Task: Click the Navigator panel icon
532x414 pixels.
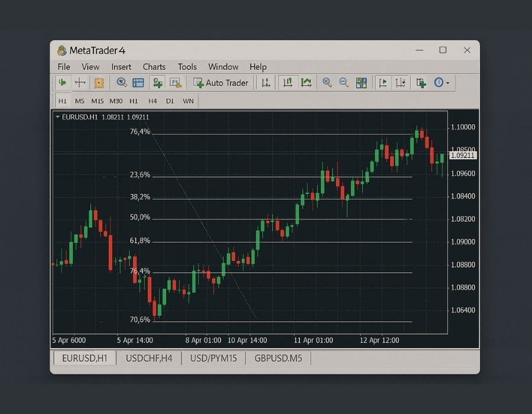Action: point(157,82)
